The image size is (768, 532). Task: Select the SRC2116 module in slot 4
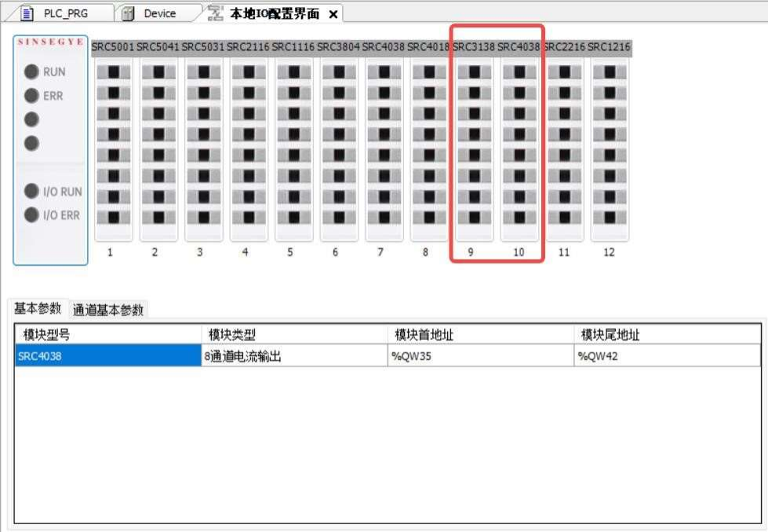point(249,149)
